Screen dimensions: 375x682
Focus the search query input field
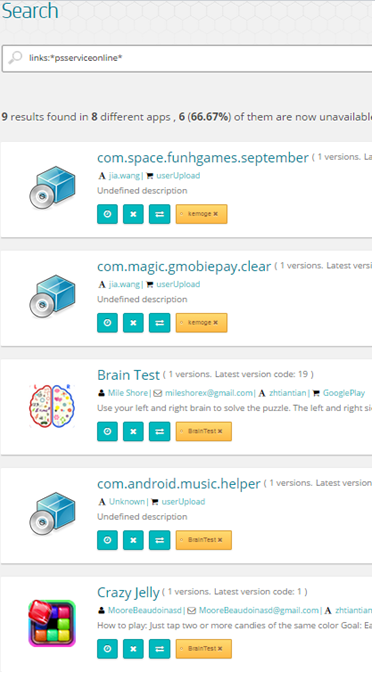(x=187, y=58)
